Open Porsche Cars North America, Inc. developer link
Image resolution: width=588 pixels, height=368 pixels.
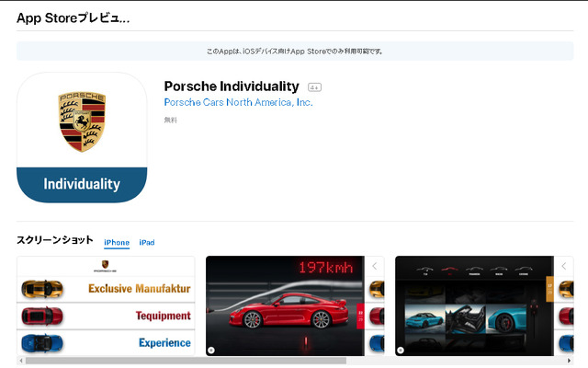coord(239,102)
